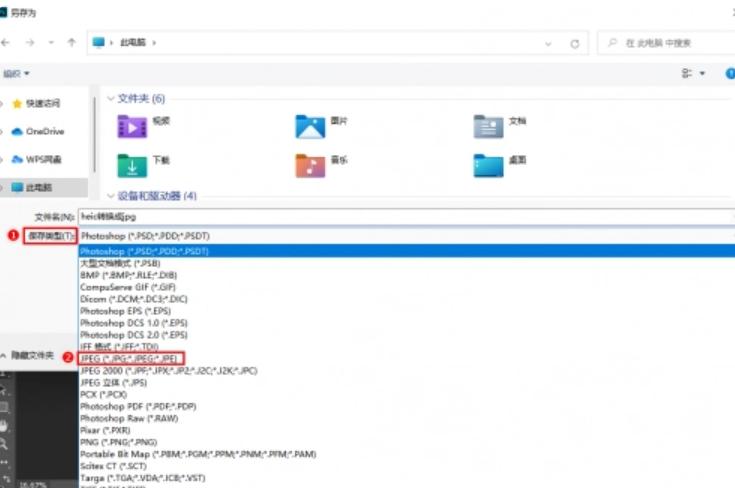Open the 组织 menu

click(x=16, y=74)
